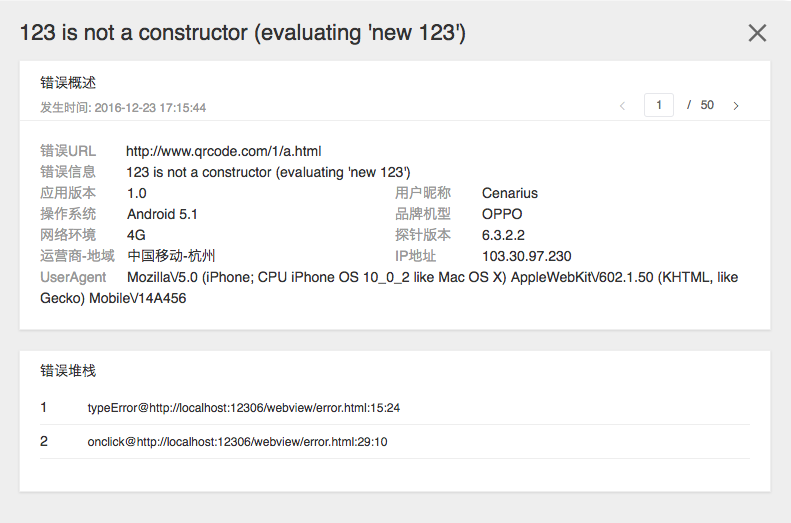Click the 错误概述 section heading
This screenshot has width=791, height=523.
click(68, 83)
